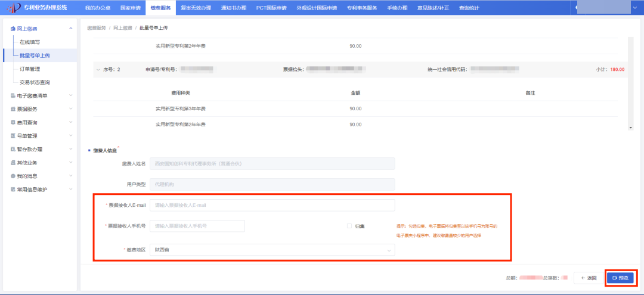644x295 pixels.
Task: Expand the 暂存款办理 sidebar chevron
Action: point(71,150)
